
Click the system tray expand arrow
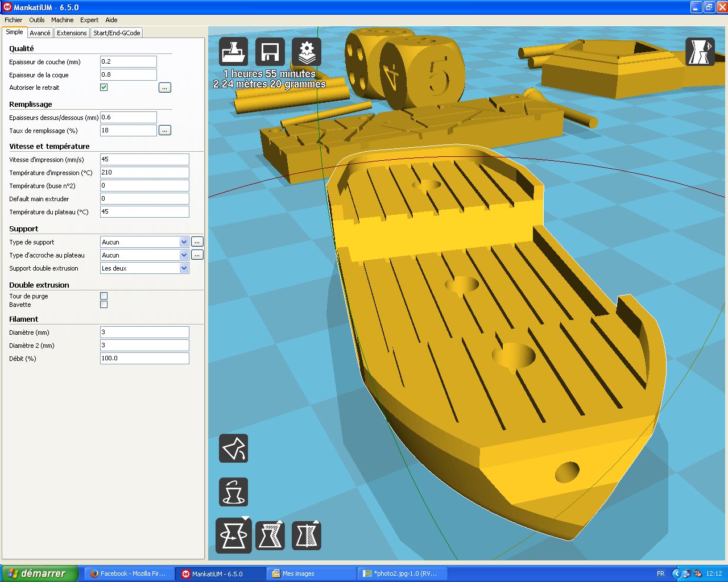(x=676, y=573)
